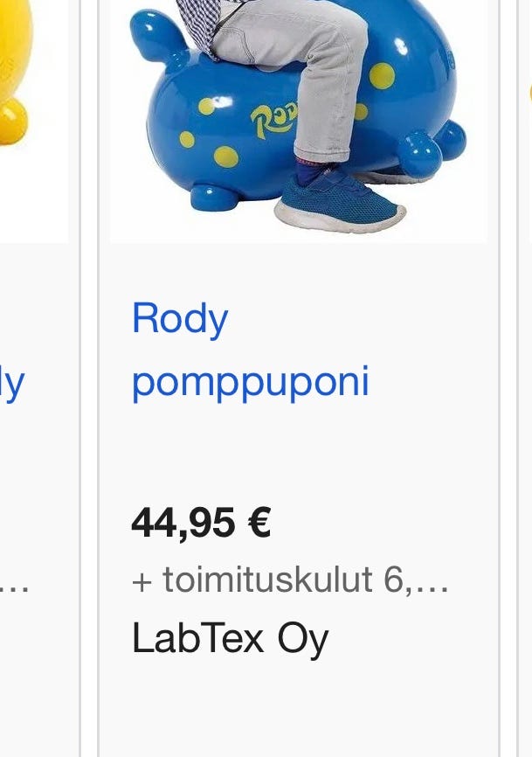
Task: Click the pony's front foot knob
Action: pyautogui.click(x=212, y=197)
